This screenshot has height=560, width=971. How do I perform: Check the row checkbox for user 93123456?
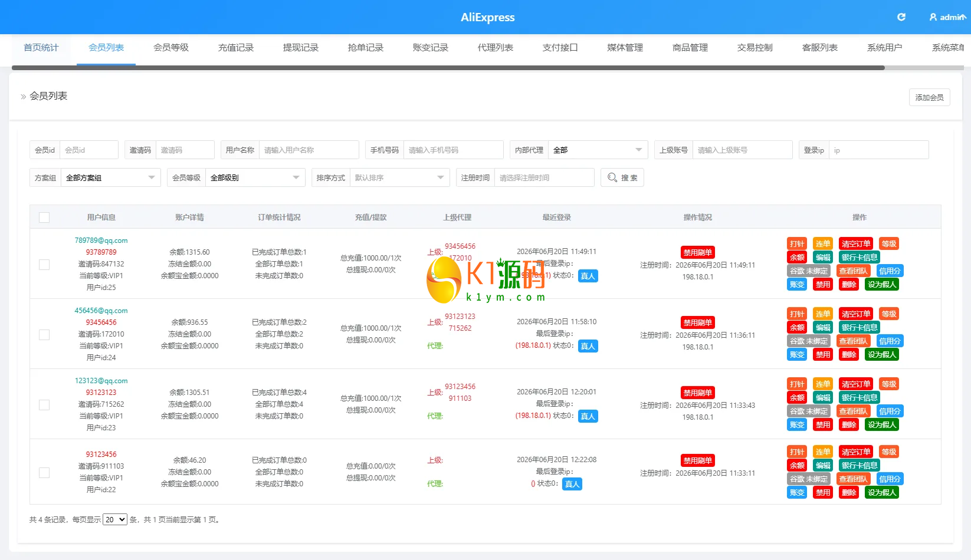tap(44, 473)
